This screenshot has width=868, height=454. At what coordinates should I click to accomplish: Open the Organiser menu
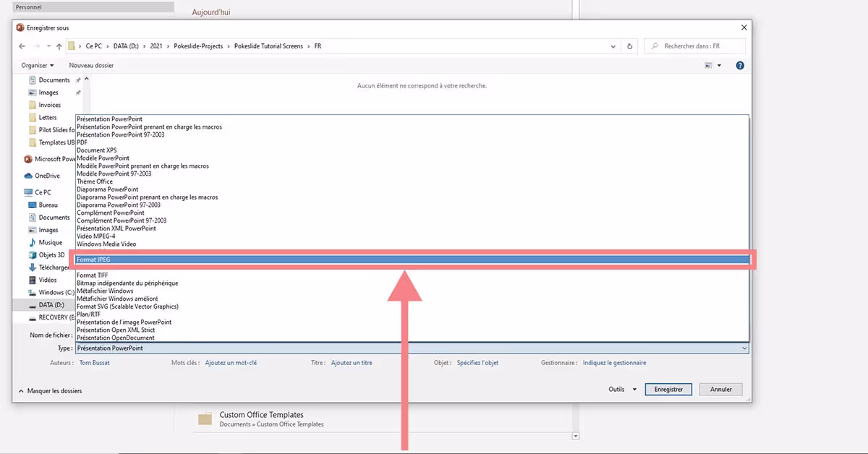36,65
